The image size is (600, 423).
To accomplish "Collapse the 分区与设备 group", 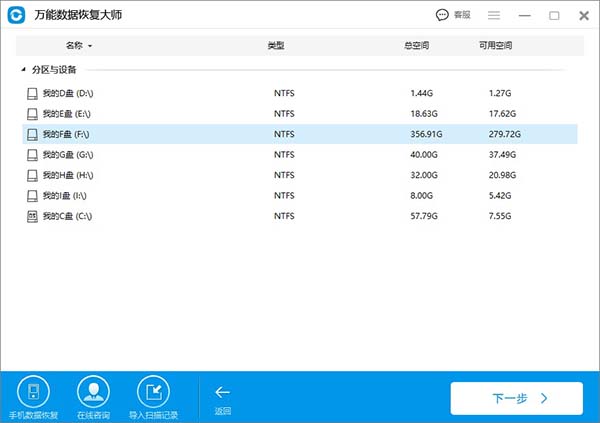I will pos(24,70).
